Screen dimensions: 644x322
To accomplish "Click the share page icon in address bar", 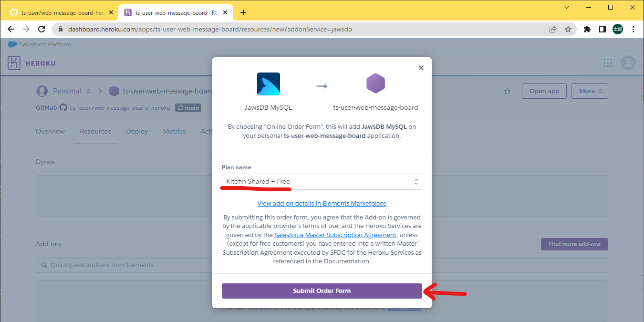I will point(553,29).
